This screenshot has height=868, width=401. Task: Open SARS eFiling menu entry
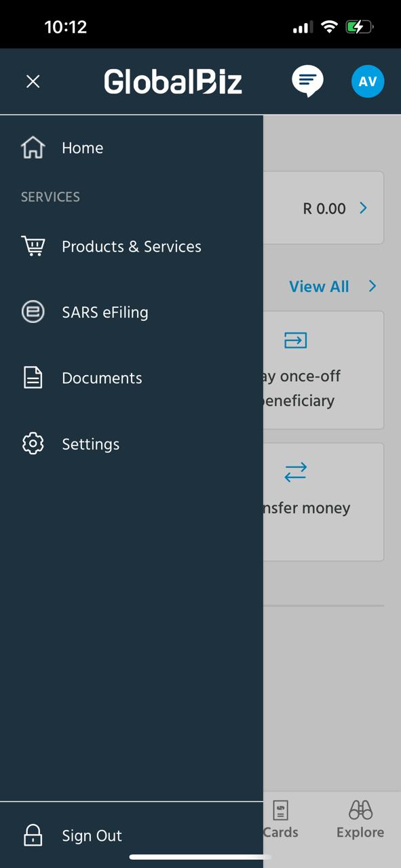tap(131, 312)
